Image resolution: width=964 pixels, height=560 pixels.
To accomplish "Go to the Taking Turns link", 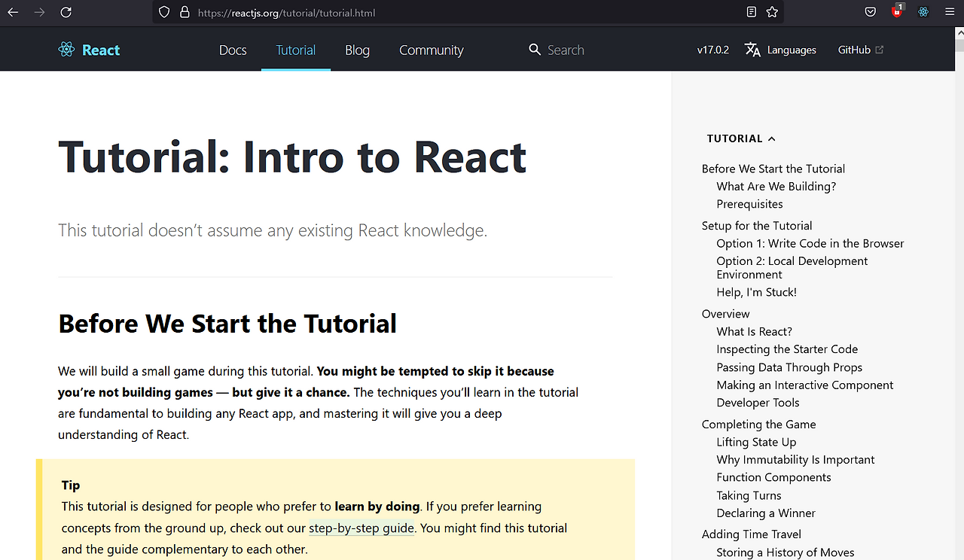I will [x=749, y=495].
